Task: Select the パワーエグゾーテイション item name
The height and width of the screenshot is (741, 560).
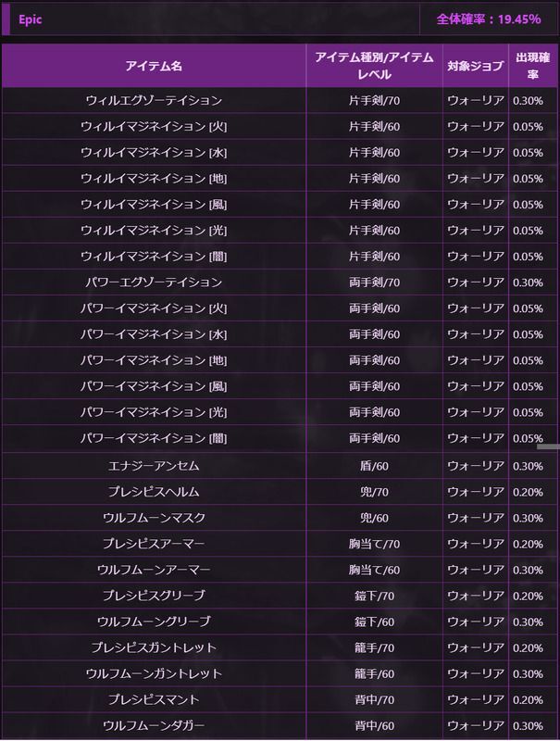Action: pos(154,282)
